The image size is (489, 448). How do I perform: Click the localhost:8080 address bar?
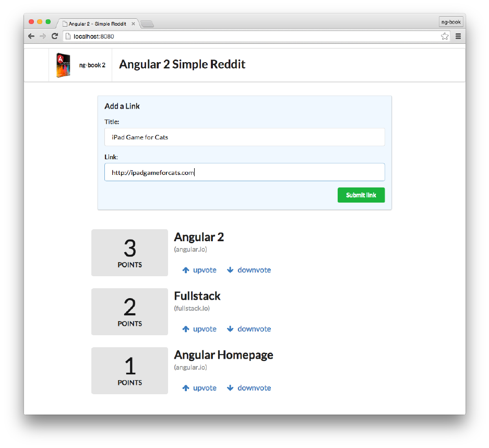pos(251,37)
